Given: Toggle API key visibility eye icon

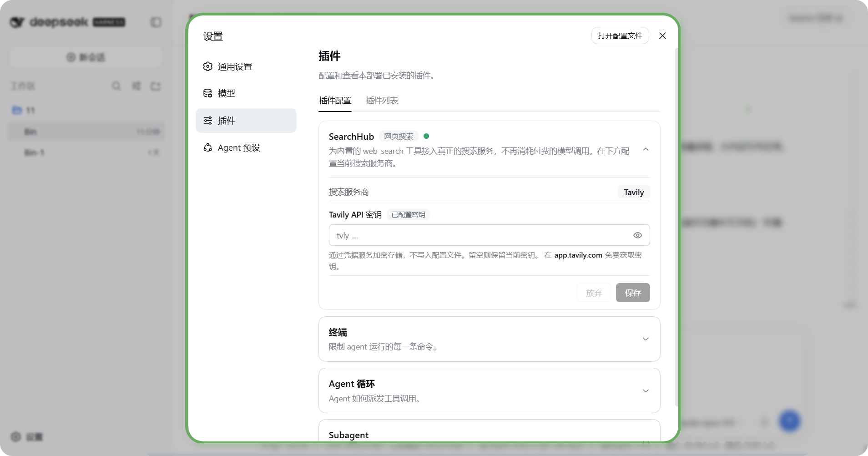Looking at the screenshot, I should pos(637,235).
